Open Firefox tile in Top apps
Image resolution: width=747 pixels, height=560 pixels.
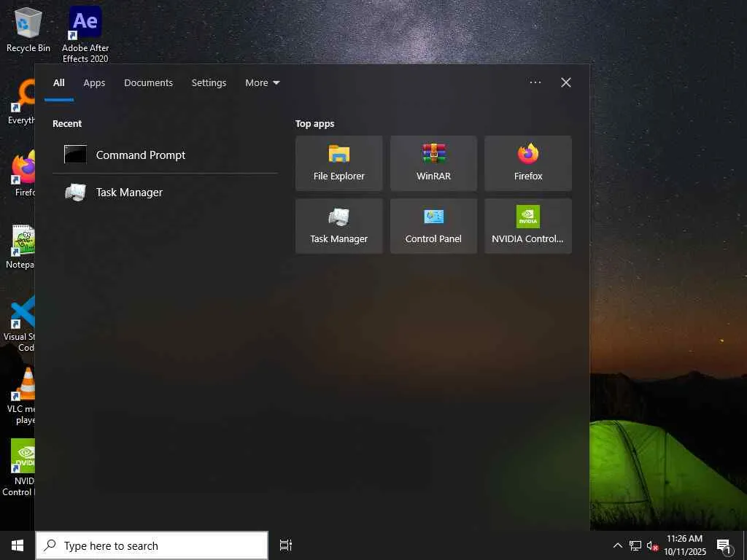528,163
